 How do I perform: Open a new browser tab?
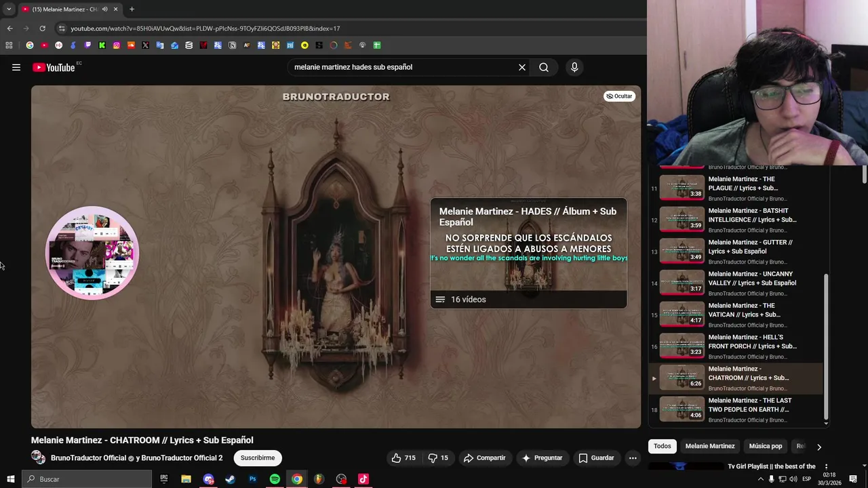pyautogui.click(x=132, y=9)
